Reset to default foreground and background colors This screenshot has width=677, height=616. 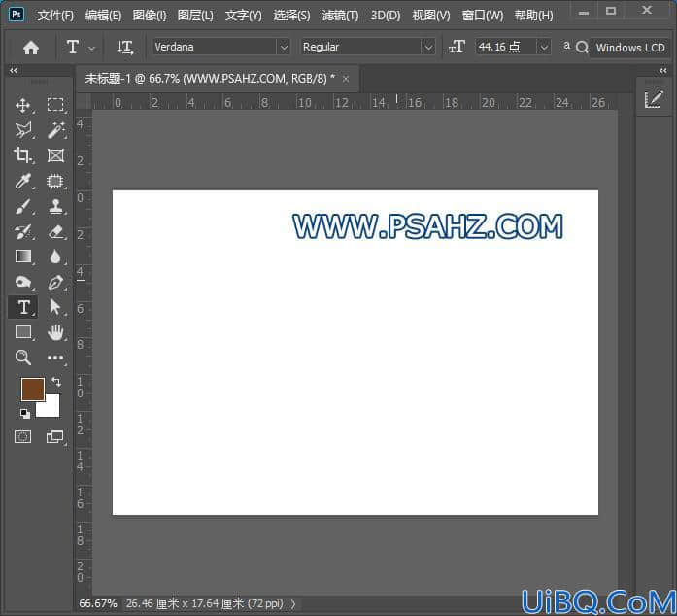(25, 414)
